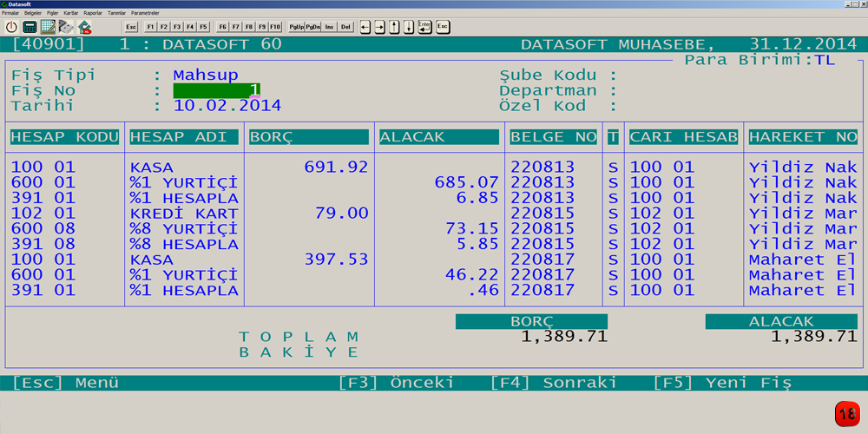Open the Parametreler menu
868x434 pixels.
click(145, 12)
